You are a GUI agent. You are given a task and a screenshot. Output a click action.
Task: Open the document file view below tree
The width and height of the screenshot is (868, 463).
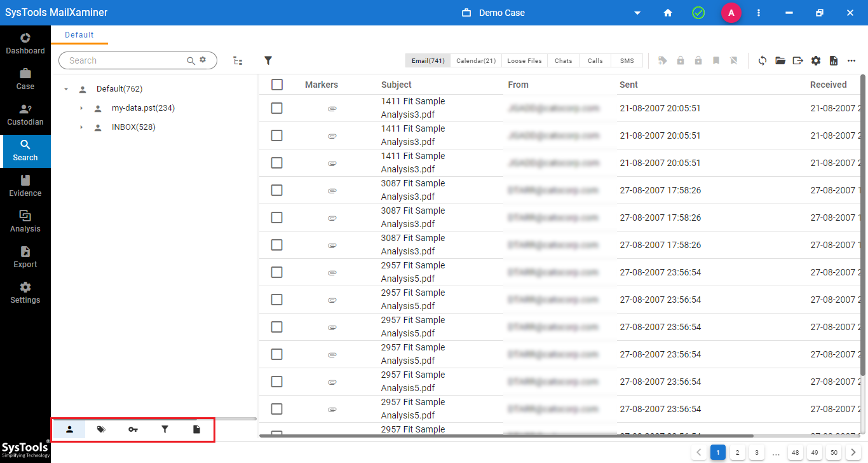(x=196, y=429)
